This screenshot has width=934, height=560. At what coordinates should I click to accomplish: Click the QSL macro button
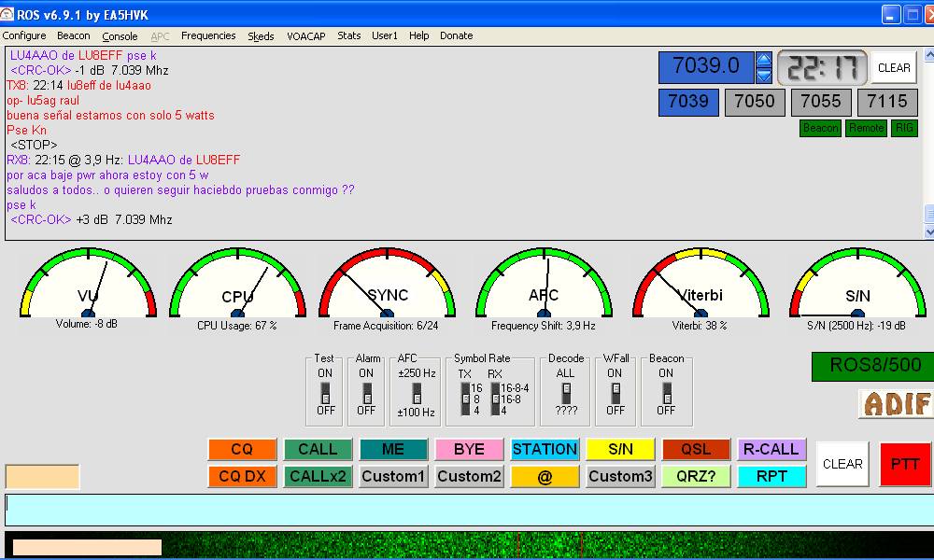[696, 449]
